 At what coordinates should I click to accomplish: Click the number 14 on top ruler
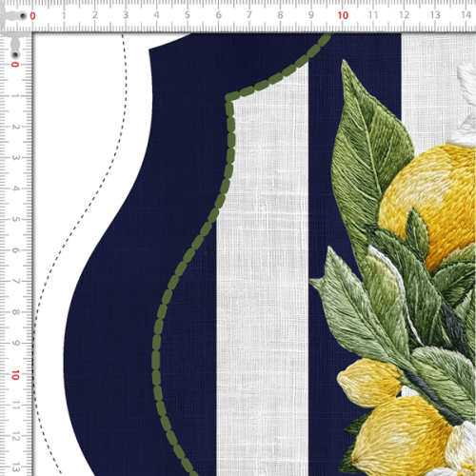coord(466,15)
